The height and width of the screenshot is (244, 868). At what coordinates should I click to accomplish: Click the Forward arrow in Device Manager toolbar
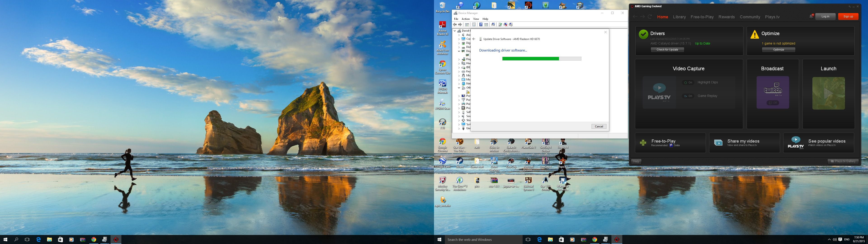(x=460, y=25)
